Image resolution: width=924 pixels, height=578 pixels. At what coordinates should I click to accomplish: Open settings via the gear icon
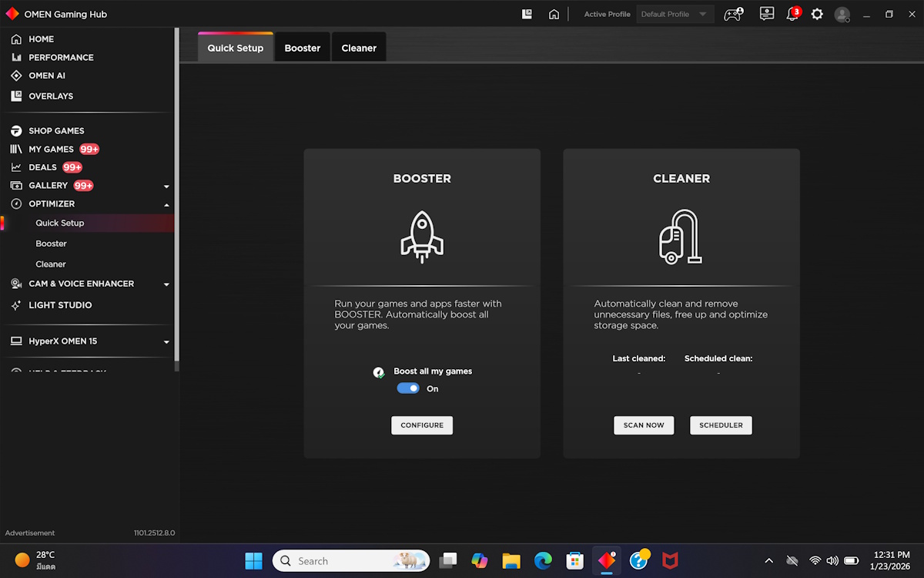pos(817,15)
